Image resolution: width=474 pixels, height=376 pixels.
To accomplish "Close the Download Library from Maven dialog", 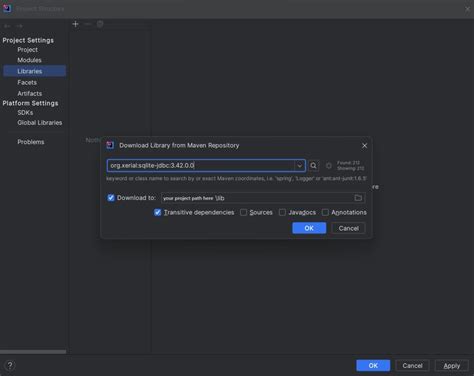I will click(364, 146).
